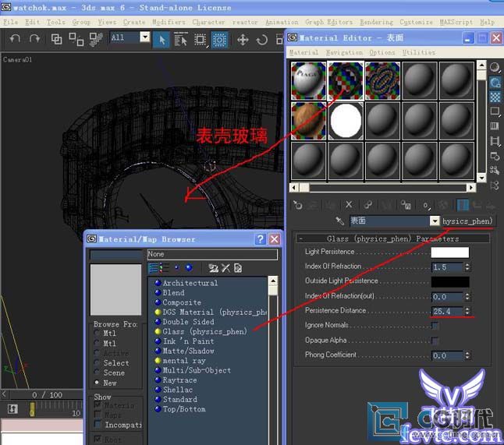Open the MAXScript menu

tap(456, 22)
